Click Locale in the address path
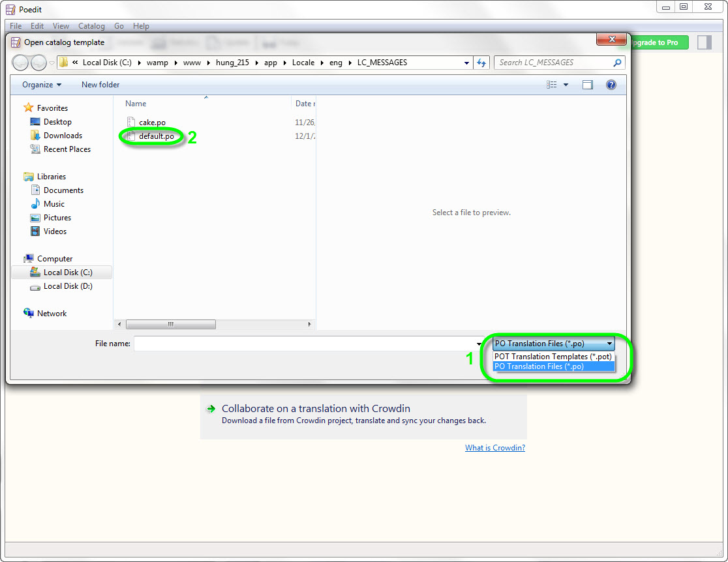The image size is (728, 562). (303, 63)
